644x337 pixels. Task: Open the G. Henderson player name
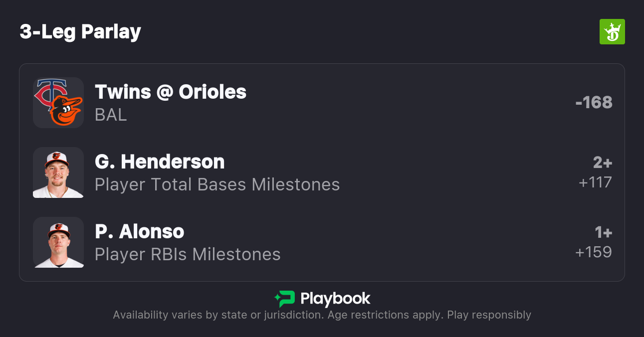coord(160,162)
